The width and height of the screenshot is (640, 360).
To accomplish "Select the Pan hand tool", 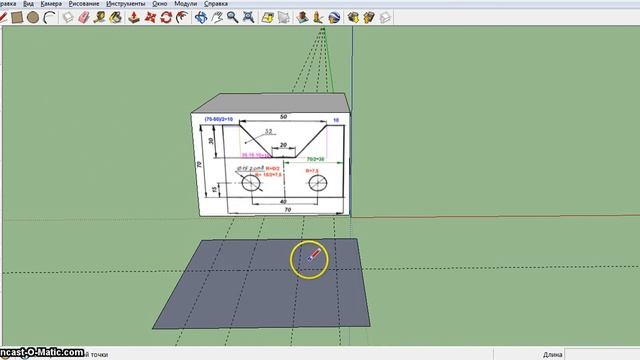I will coord(217,18).
